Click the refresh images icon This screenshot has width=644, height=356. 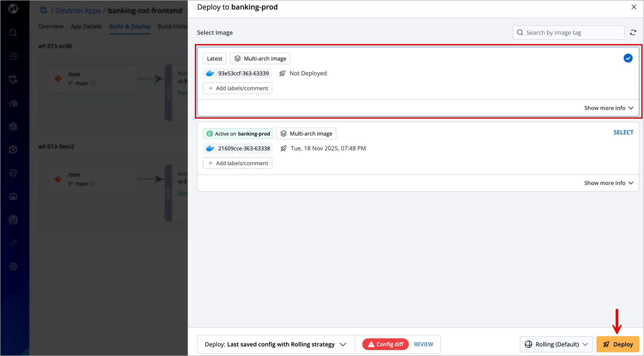[x=633, y=32]
